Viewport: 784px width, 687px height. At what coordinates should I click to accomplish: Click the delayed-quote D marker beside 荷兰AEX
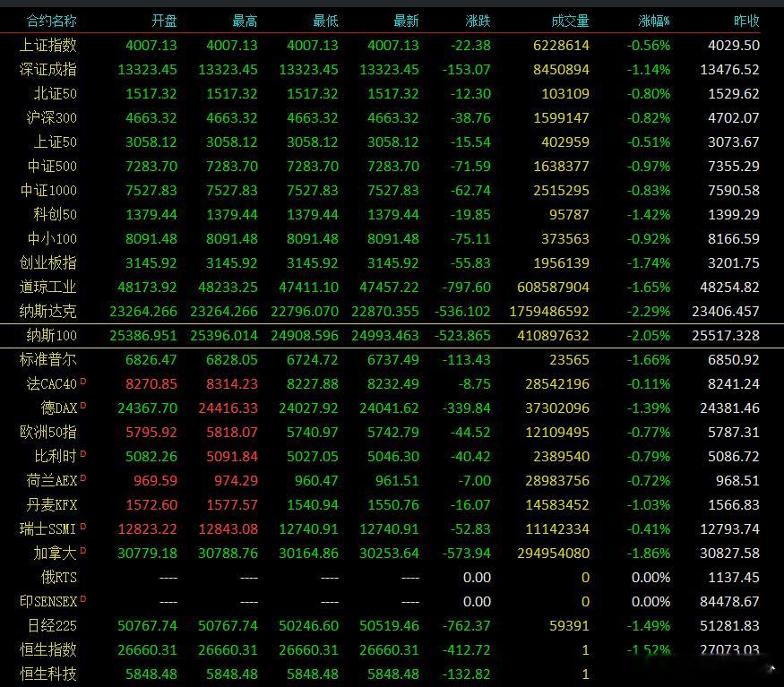point(83,478)
